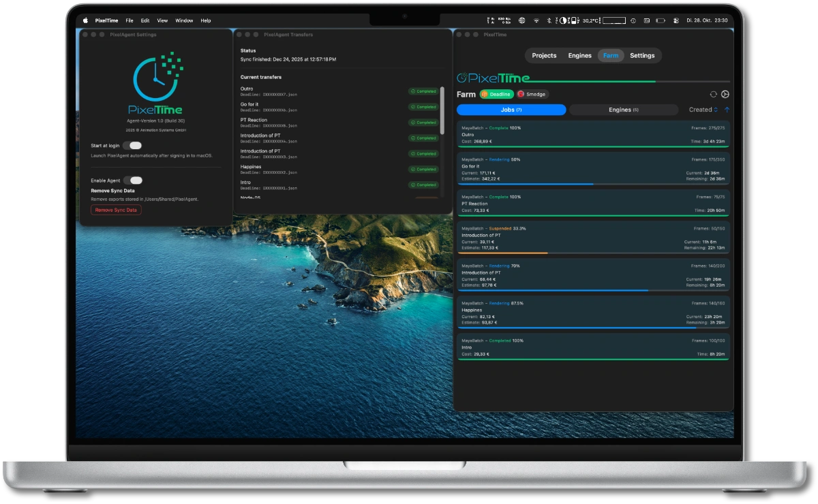
Task: Click the ascending sort arrow next to Created
Action: tap(727, 110)
